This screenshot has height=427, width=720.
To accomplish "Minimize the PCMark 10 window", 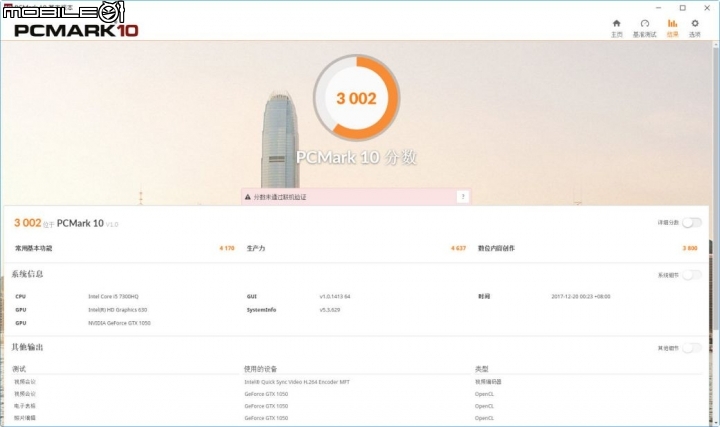I will [x=658, y=8].
